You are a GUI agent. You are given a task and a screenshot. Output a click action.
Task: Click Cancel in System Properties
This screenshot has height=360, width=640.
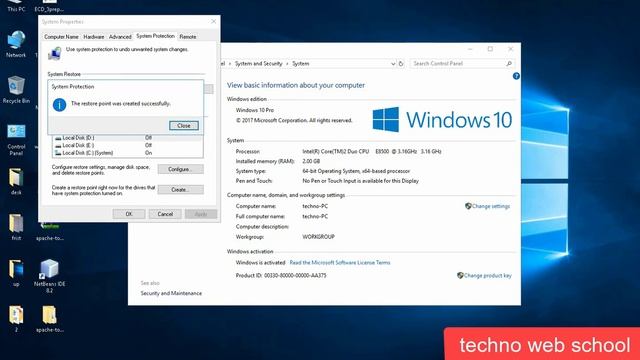click(x=165, y=214)
